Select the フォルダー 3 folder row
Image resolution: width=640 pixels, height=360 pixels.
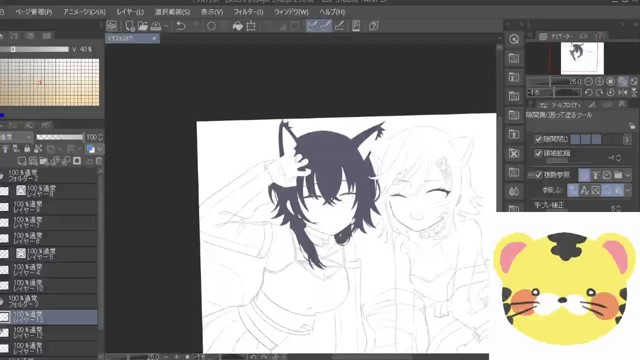pyautogui.click(x=49, y=301)
